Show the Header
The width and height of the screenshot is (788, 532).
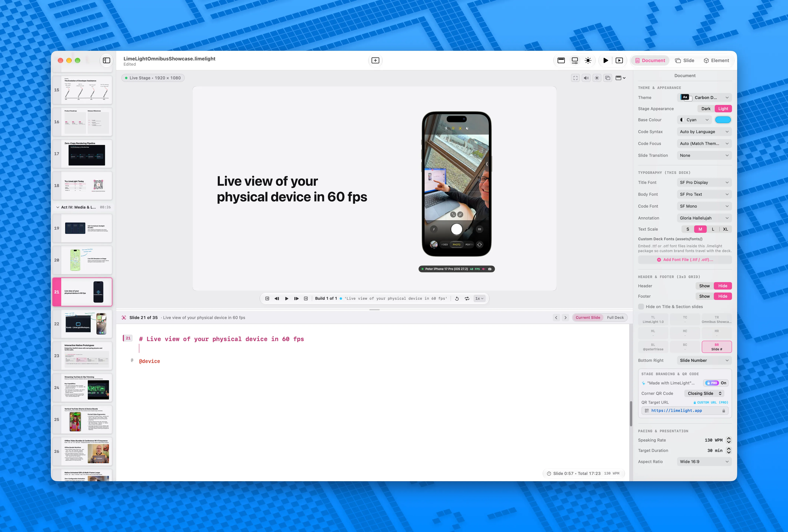point(704,286)
